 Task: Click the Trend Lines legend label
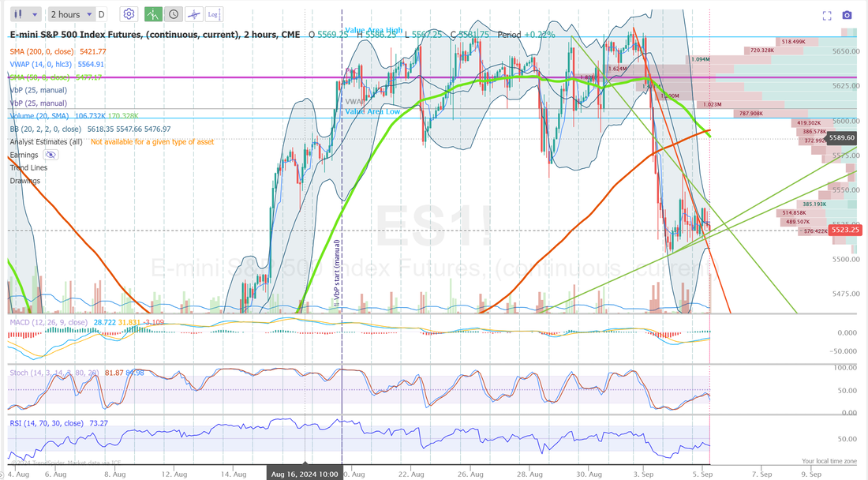pyautogui.click(x=28, y=167)
